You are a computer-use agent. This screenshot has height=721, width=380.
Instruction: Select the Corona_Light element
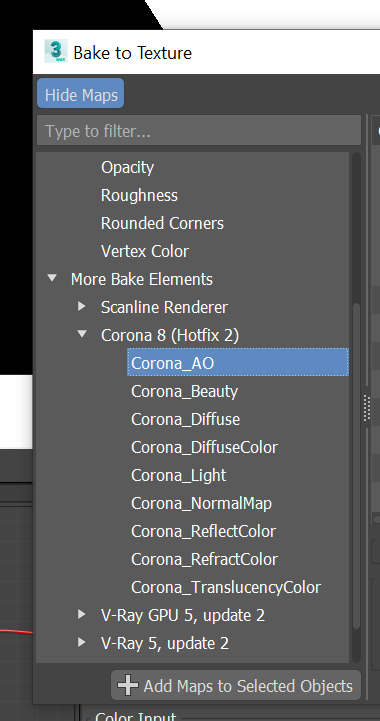[178, 475]
